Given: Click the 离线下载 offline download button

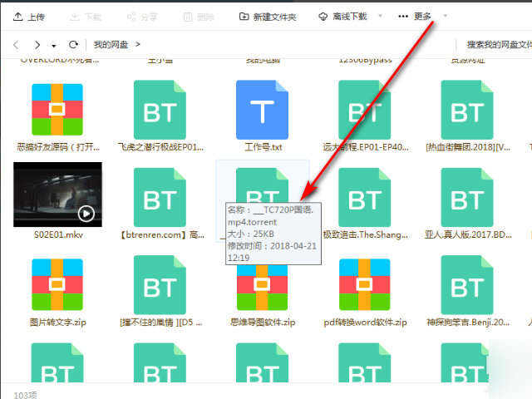Looking at the screenshot, I should (x=342, y=17).
